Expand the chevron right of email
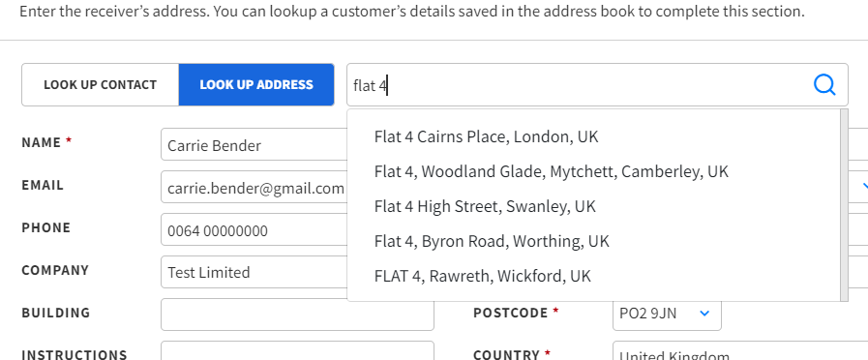Image resolution: width=868 pixels, height=360 pixels. [864, 187]
